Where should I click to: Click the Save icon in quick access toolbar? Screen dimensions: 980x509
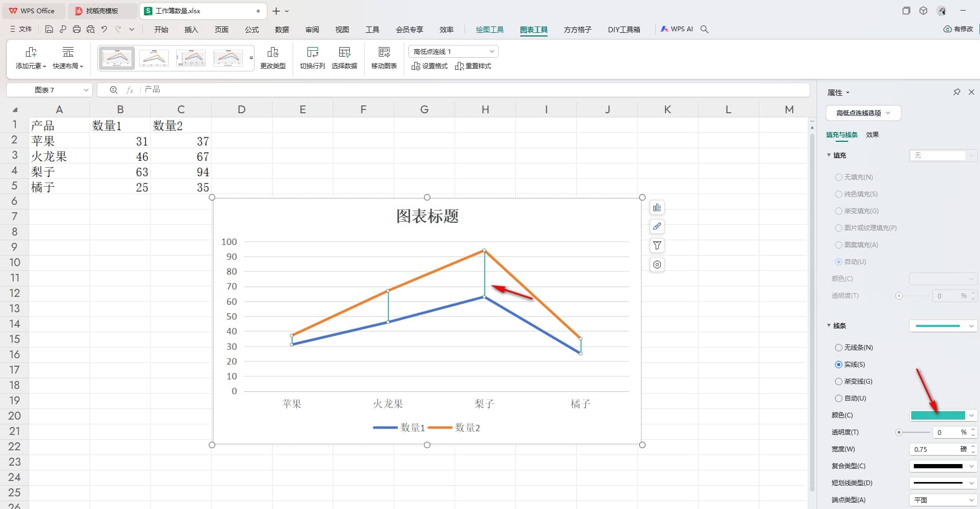coord(49,30)
